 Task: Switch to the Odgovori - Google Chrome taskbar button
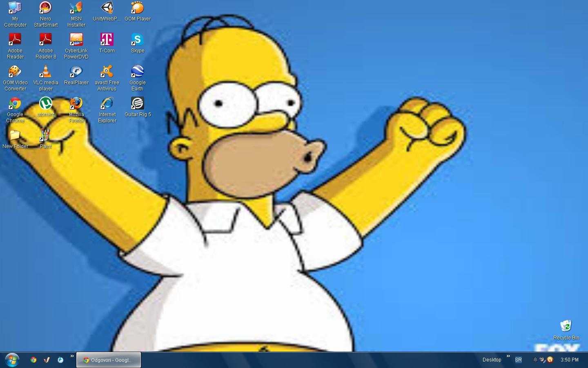pos(109,360)
